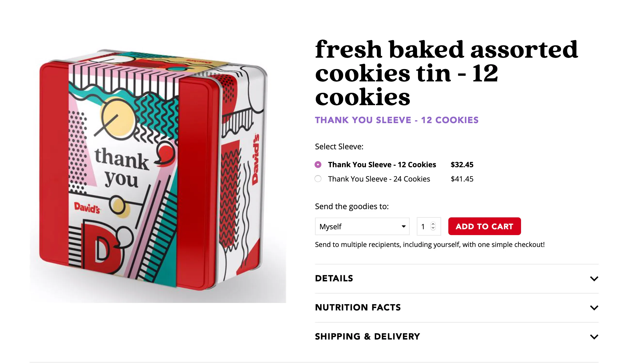Expand the Shipping & Delivery section
The image size is (633, 364).
(367, 336)
